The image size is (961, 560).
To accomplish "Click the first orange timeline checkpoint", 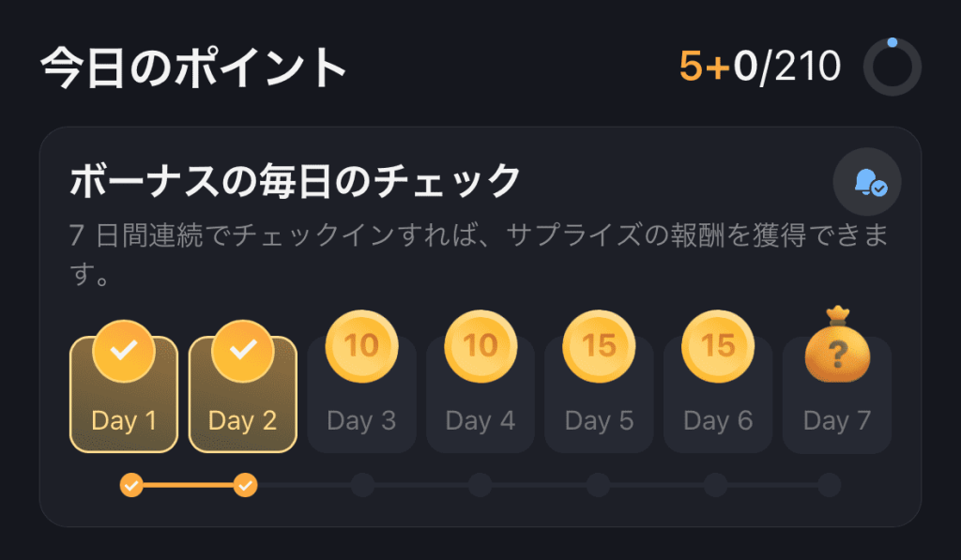I will click(131, 485).
